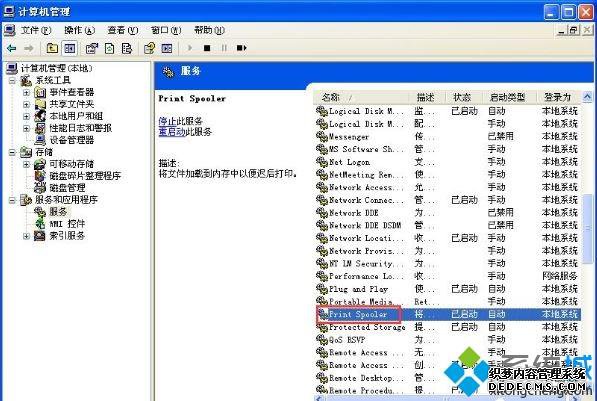
Task: Restart the service using the toolbar restart icon
Action: pyautogui.click(x=241, y=48)
